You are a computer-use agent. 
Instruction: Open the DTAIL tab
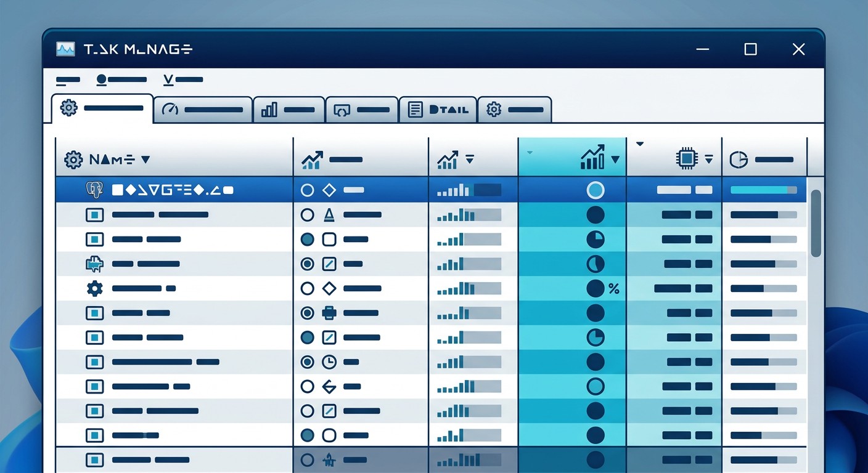tap(438, 110)
